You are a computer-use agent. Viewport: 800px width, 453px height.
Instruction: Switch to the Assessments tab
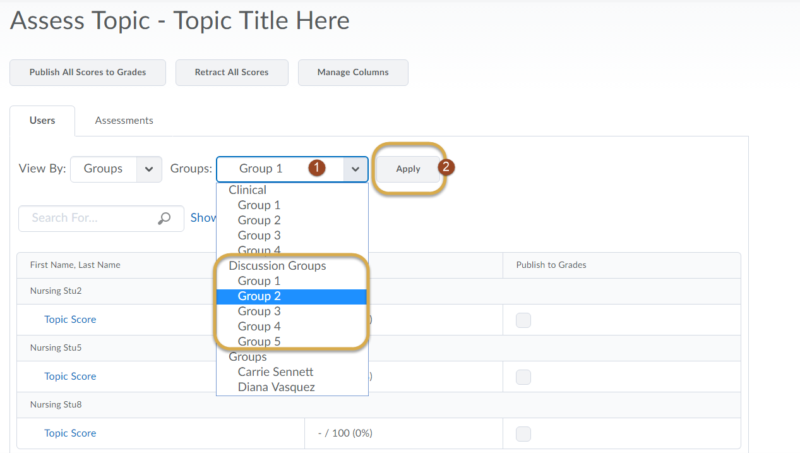(124, 120)
